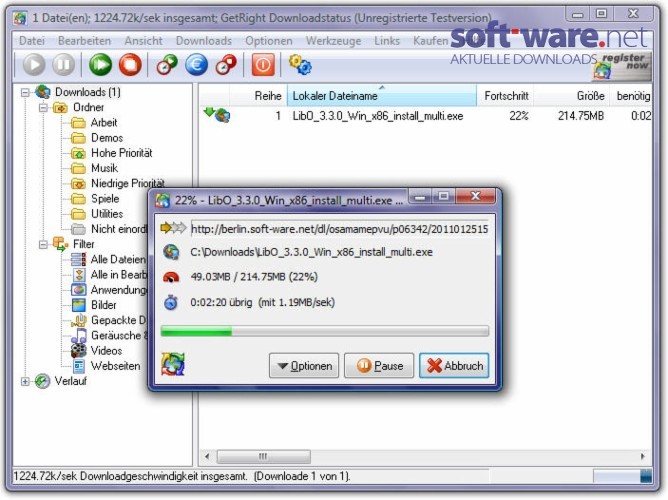Click the scrollbar left arrow in the list

click(x=207, y=457)
